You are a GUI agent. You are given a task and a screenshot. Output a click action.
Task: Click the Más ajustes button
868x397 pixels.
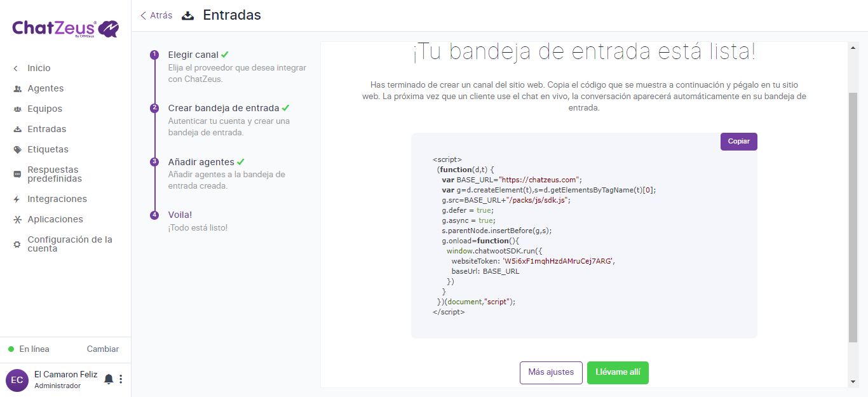click(551, 373)
